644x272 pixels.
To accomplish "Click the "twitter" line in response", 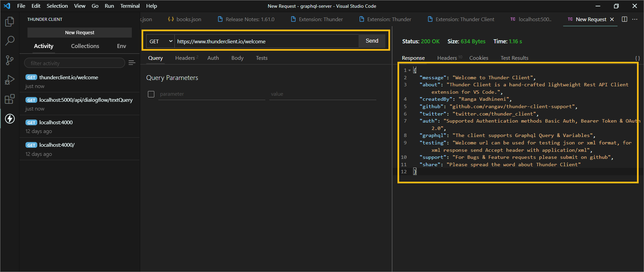I will click(x=479, y=114).
